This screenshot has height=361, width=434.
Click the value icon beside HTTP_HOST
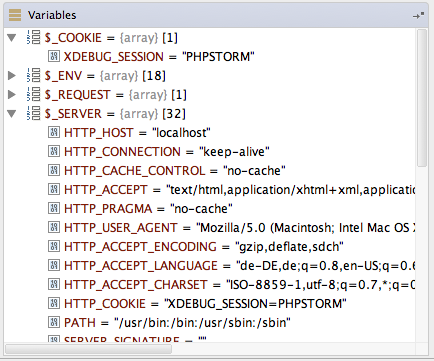54,132
